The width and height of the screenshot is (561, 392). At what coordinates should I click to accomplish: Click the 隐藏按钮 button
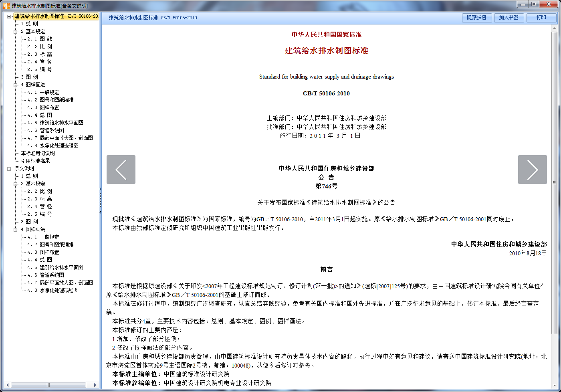(x=476, y=18)
